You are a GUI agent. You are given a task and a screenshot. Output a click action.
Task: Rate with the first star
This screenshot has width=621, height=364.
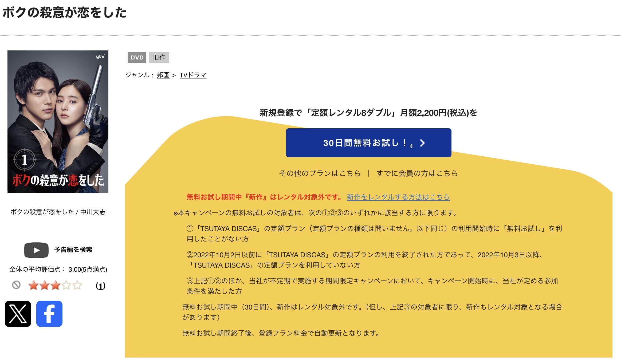34,285
